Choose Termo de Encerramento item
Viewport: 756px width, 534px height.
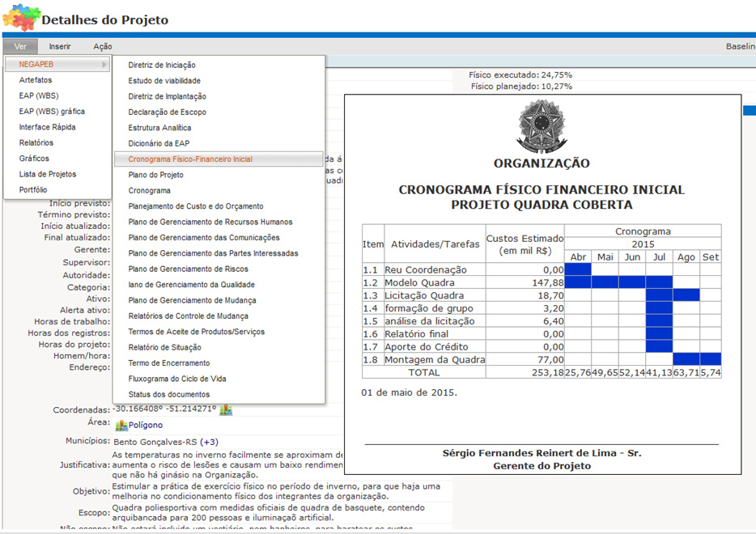[168, 363]
